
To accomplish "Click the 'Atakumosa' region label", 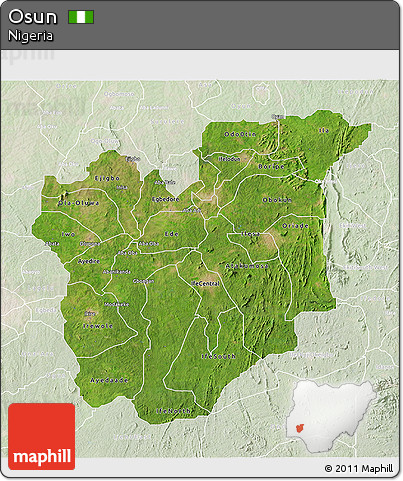I will click(247, 266).
